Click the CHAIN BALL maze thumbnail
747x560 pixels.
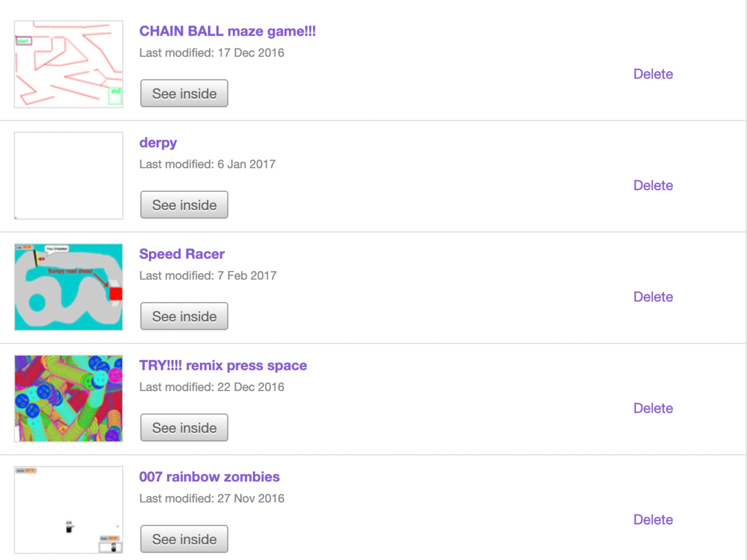point(68,64)
